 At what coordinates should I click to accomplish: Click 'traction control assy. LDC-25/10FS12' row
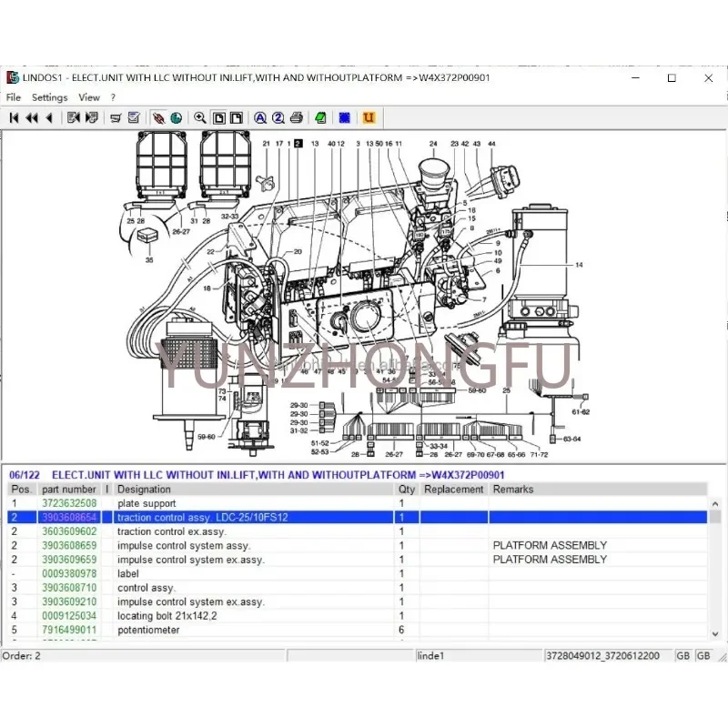357,517
